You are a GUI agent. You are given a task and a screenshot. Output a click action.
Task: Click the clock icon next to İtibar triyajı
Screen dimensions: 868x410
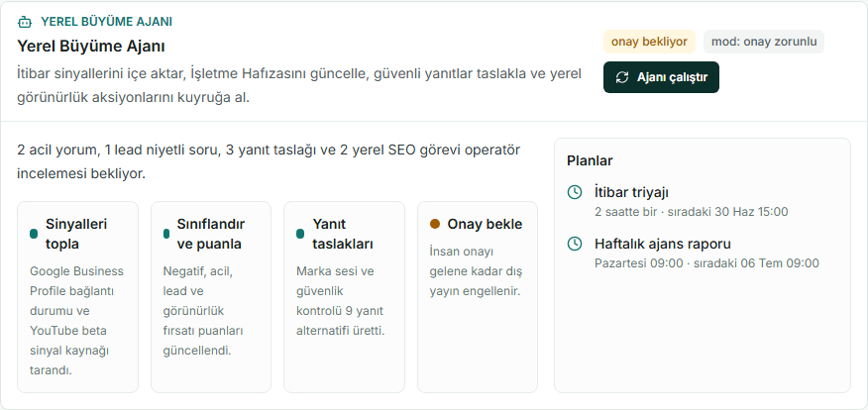575,192
